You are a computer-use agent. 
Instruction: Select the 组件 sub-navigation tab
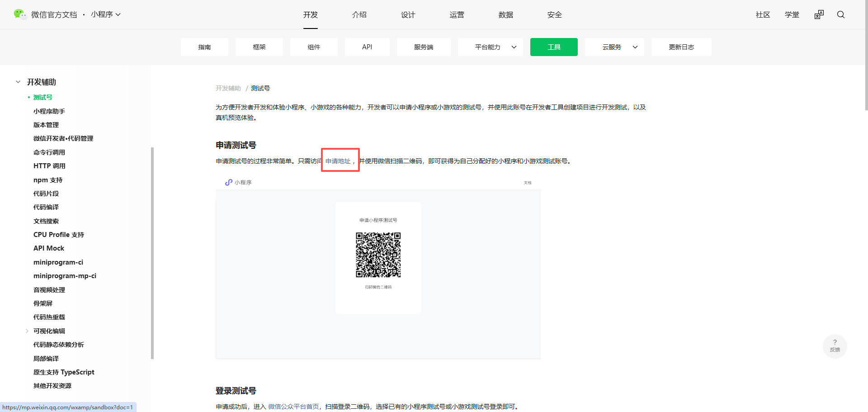314,47
